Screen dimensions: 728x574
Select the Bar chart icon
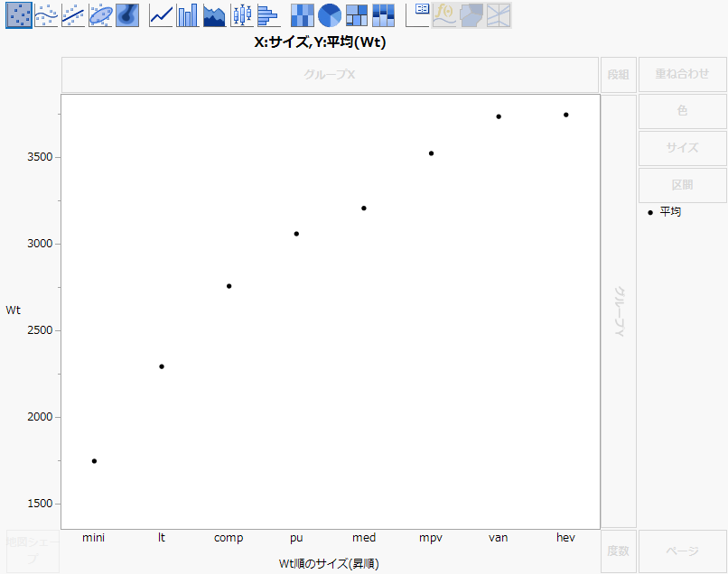click(x=188, y=15)
